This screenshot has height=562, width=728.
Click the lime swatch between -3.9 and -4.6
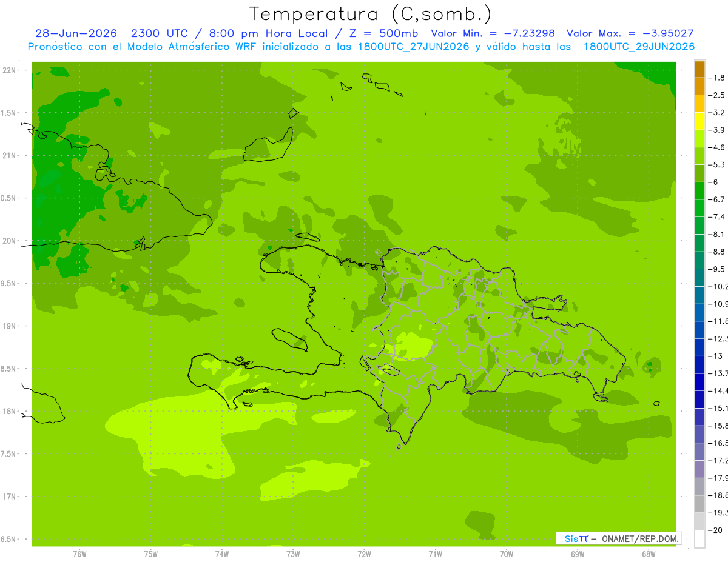(699, 139)
